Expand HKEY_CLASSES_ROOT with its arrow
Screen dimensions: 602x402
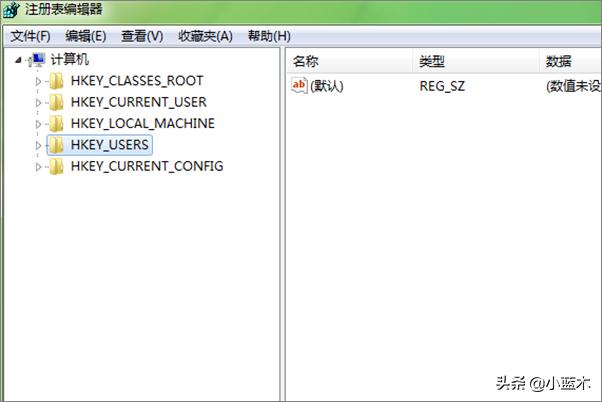click(x=38, y=81)
